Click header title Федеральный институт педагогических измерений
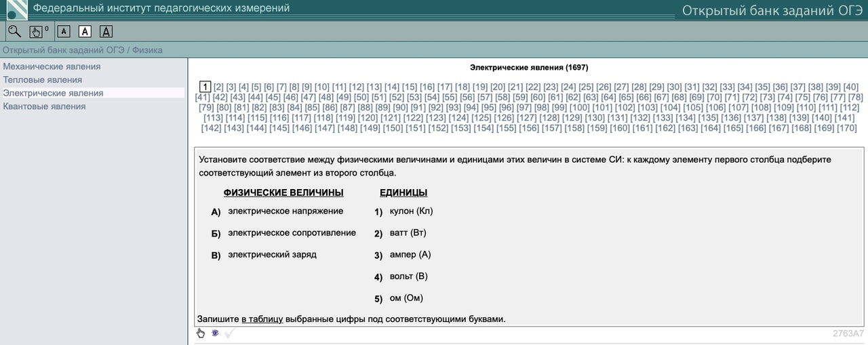The height and width of the screenshot is (345, 868). click(x=161, y=8)
